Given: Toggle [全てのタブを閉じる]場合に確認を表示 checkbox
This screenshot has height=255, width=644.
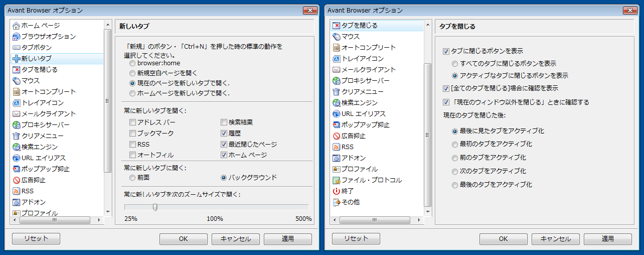Looking at the screenshot, I should (x=445, y=88).
